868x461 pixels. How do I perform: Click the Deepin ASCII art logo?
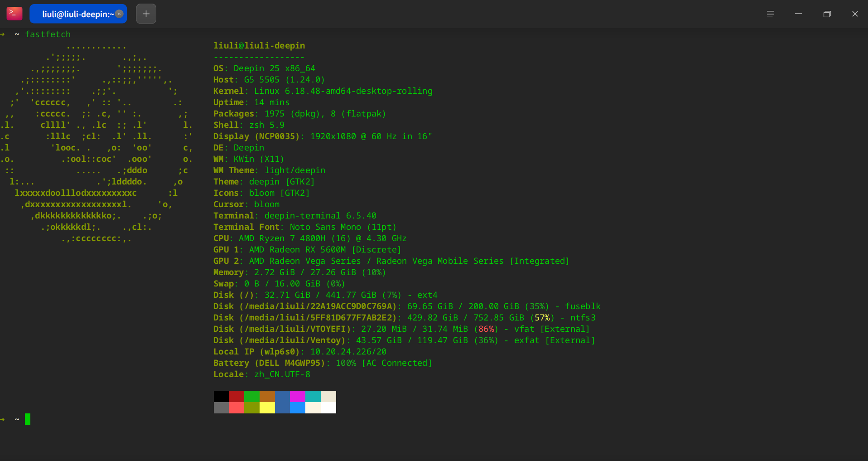click(97, 142)
